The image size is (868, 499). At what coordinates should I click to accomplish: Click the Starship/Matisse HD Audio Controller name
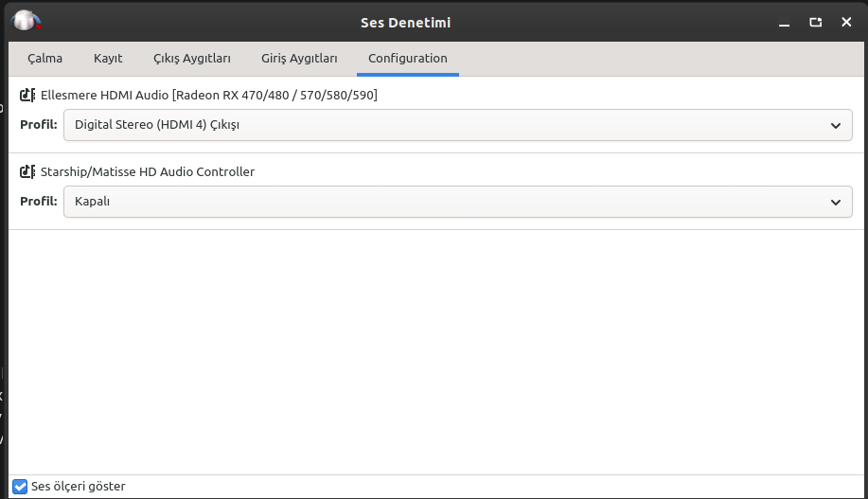148,171
